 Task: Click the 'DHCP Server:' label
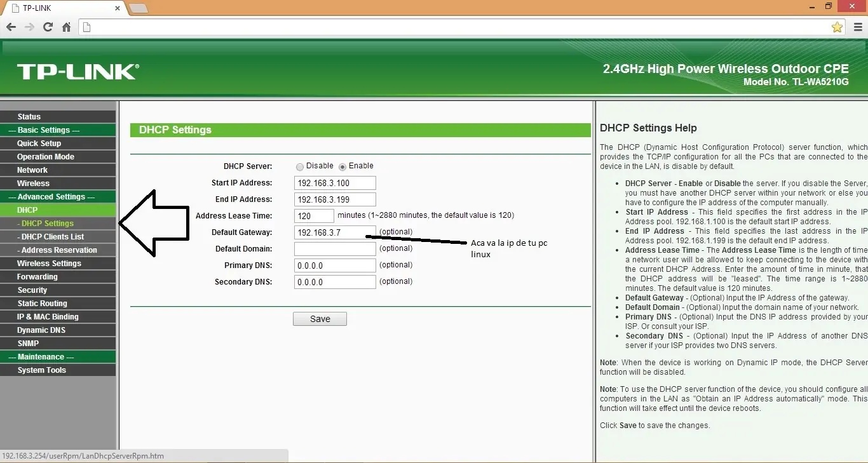click(248, 166)
